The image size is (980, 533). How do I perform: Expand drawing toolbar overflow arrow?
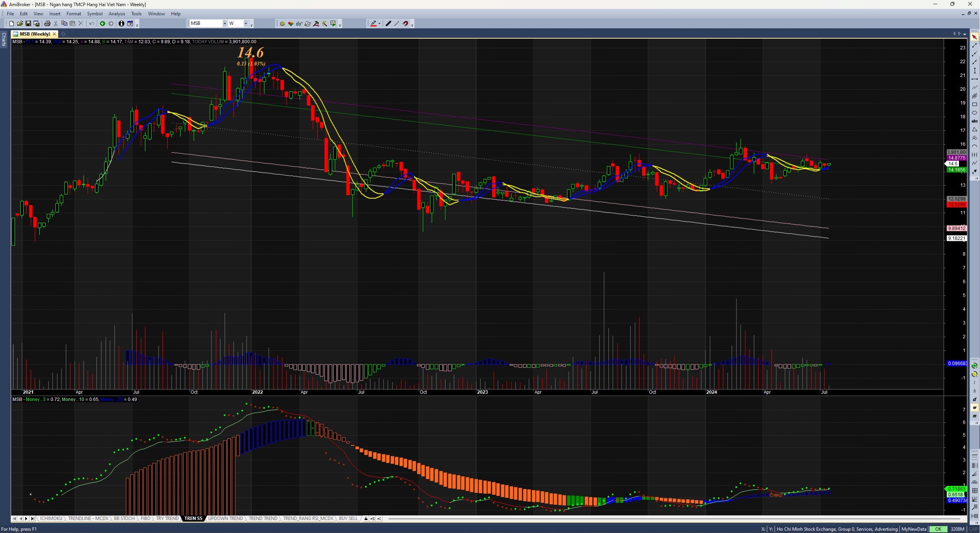[977, 178]
